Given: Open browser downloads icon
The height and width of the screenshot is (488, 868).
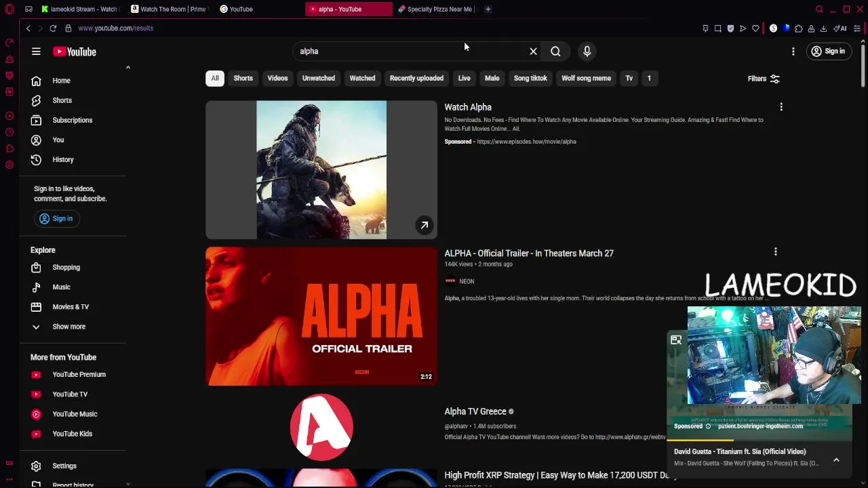Looking at the screenshot, I should (x=823, y=28).
